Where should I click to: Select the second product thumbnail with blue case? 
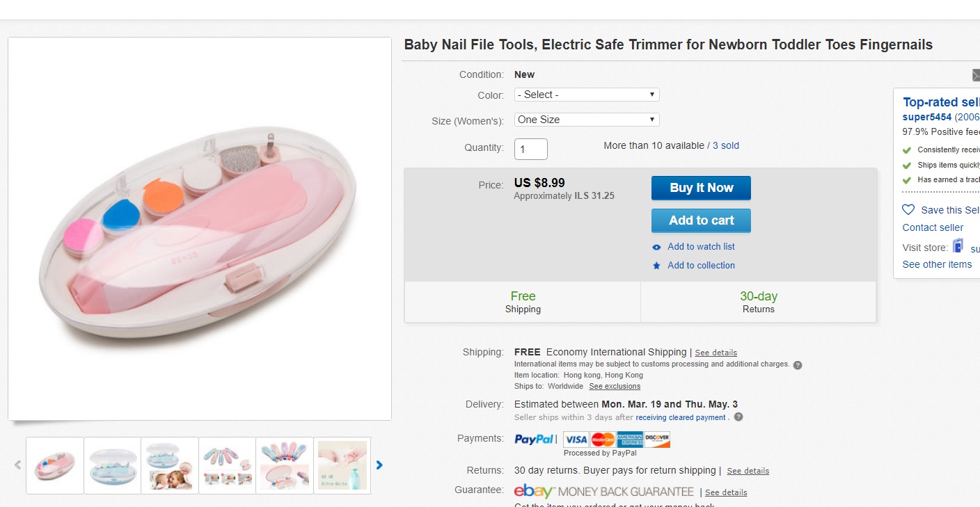(x=113, y=465)
